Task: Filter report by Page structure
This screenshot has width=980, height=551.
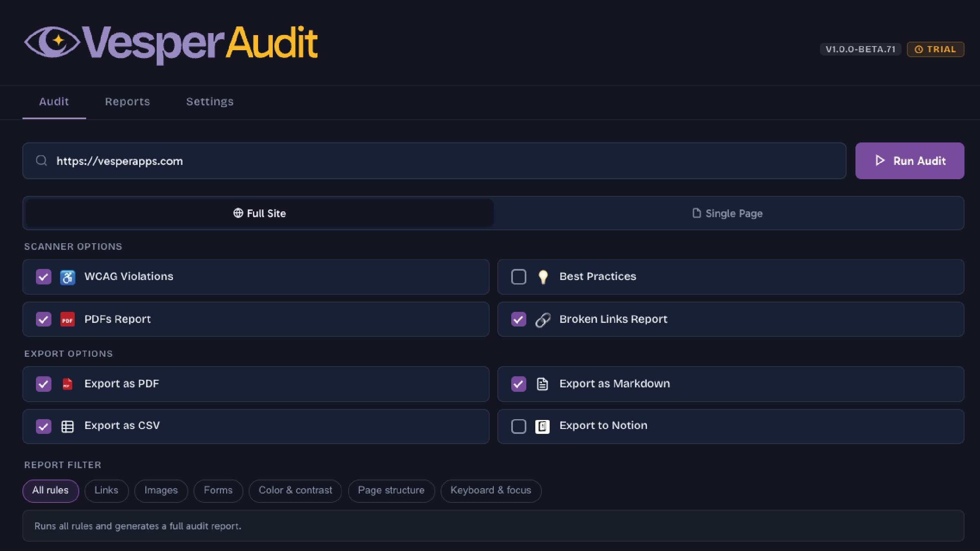Action: tap(391, 491)
